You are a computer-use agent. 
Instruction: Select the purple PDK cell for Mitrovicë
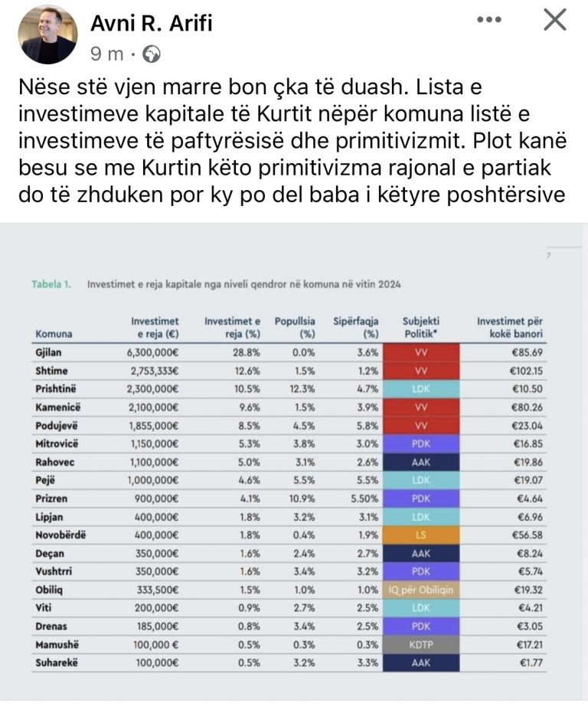(421, 443)
